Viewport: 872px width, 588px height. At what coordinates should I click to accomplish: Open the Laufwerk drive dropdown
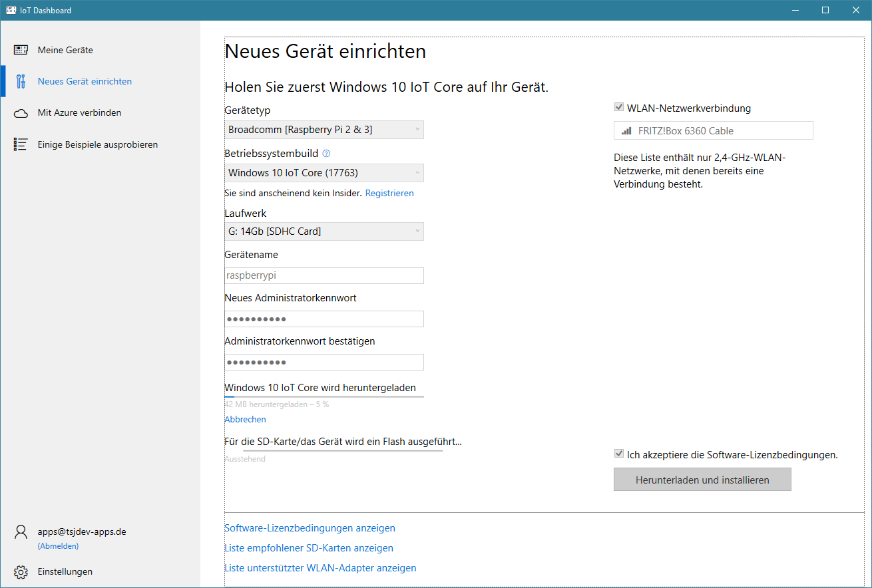pos(324,231)
